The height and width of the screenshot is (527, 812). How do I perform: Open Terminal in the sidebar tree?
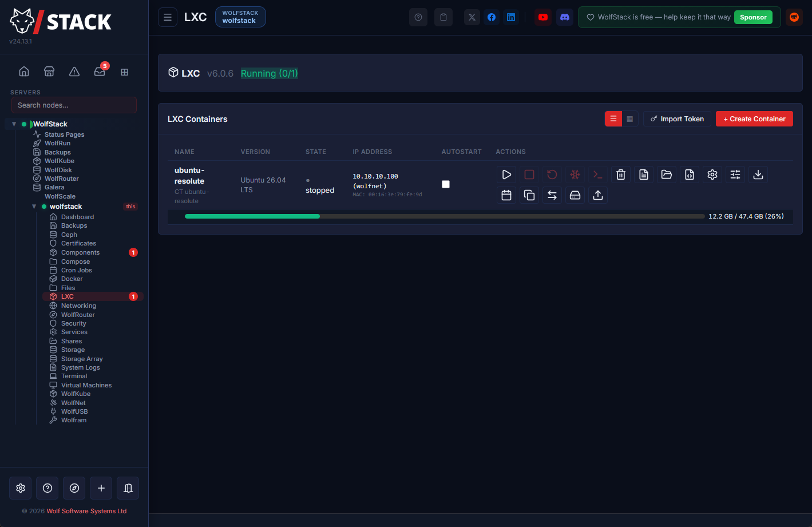point(74,376)
